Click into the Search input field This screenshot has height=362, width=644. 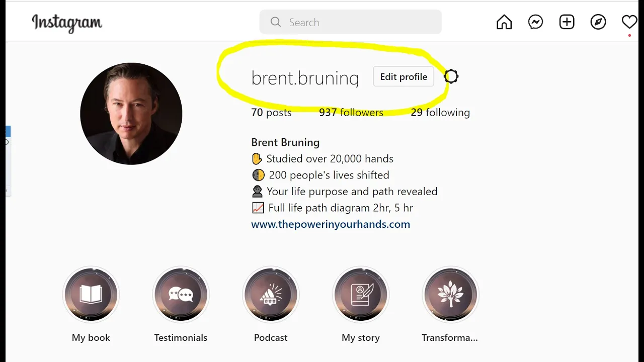[351, 22]
